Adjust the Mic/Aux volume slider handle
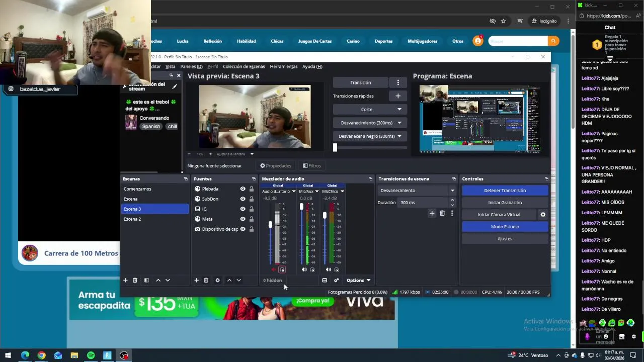Viewport: 644px width, 362px height. point(301,207)
